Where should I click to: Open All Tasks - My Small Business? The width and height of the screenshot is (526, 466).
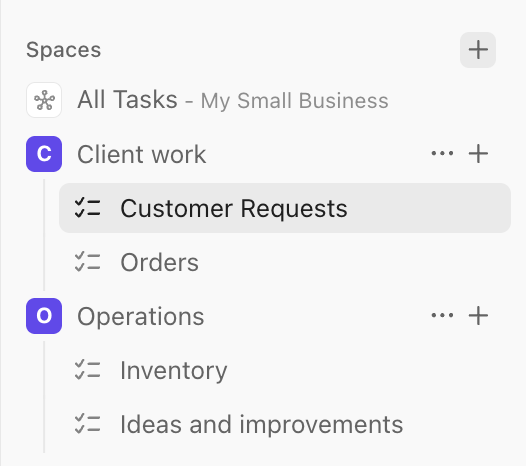coord(233,100)
